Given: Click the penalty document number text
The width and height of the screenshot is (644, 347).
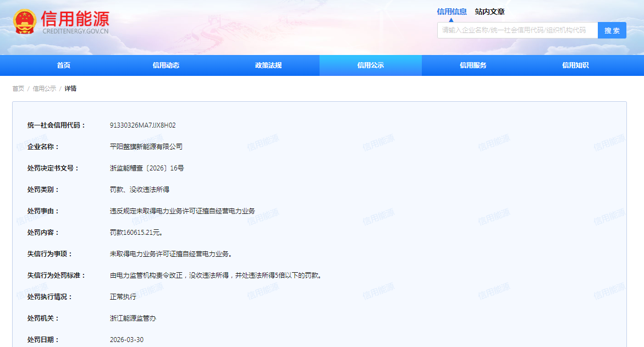Looking at the screenshot, I should tap(146, 168).
